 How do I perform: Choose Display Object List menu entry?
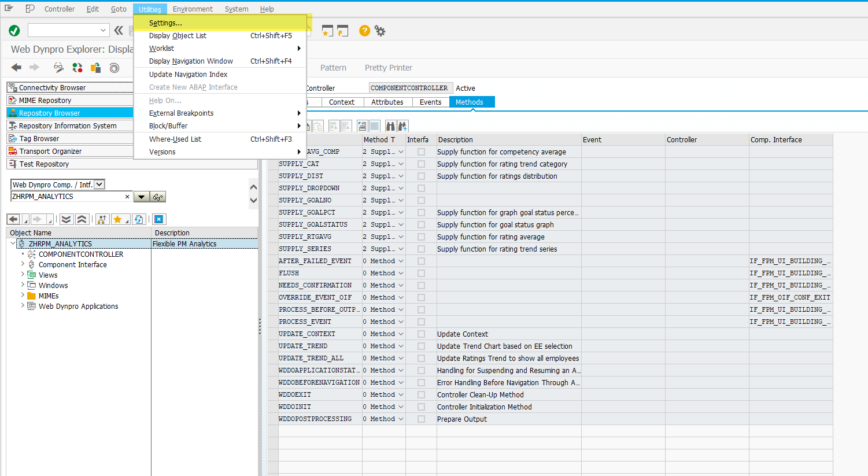tap(220, 35)
